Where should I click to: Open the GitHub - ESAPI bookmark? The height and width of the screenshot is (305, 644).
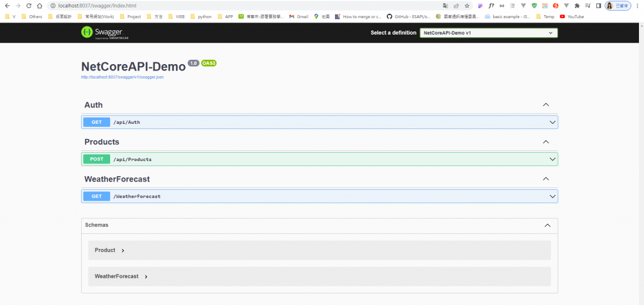pos(409,17)
